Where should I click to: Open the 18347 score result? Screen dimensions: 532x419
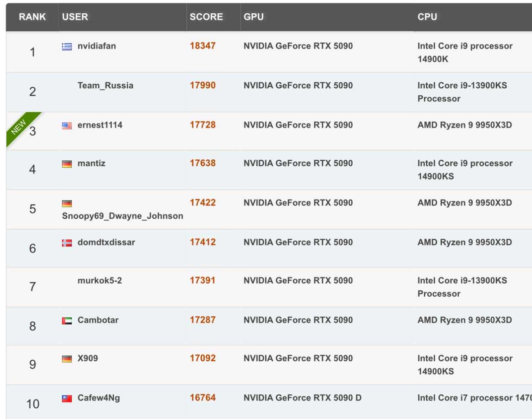(x=203, y=46)
